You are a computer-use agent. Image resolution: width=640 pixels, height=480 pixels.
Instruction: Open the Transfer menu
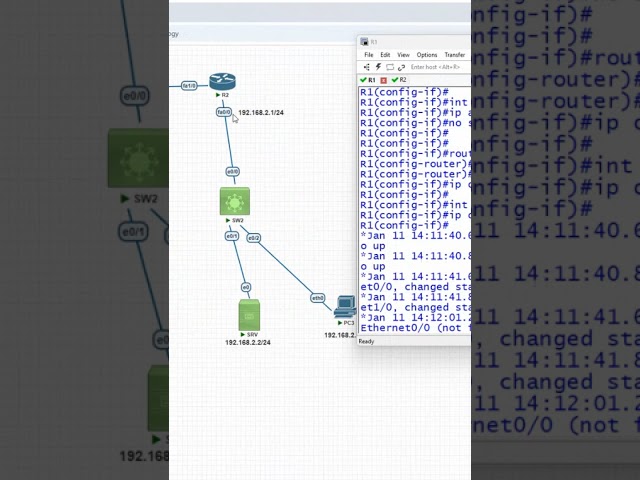(x=455, y=55)
